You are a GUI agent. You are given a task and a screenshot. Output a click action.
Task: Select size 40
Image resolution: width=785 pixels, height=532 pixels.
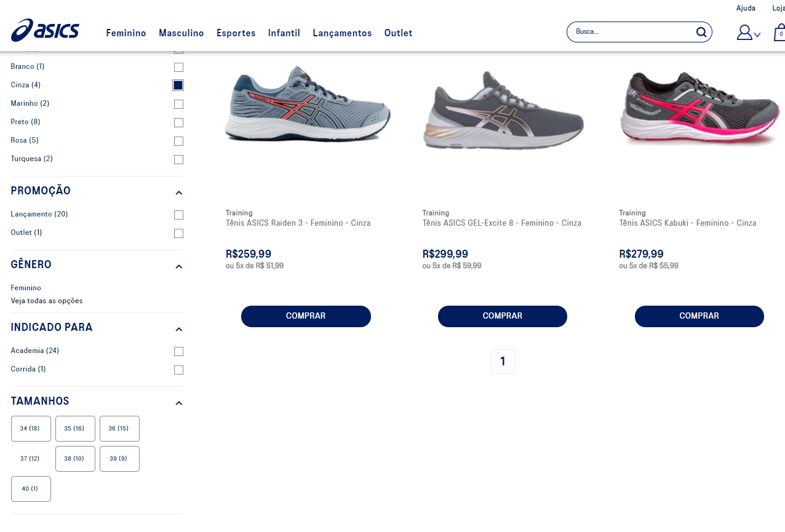click(31, 489)
